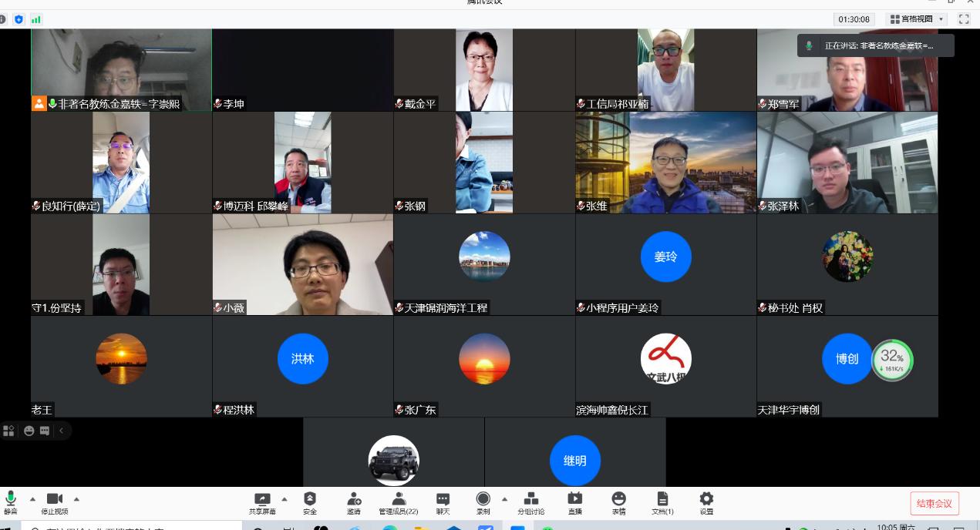Click 秘书处 肖权's avatar
Screen dimensions: 980x530
click(x=847, y=257)
